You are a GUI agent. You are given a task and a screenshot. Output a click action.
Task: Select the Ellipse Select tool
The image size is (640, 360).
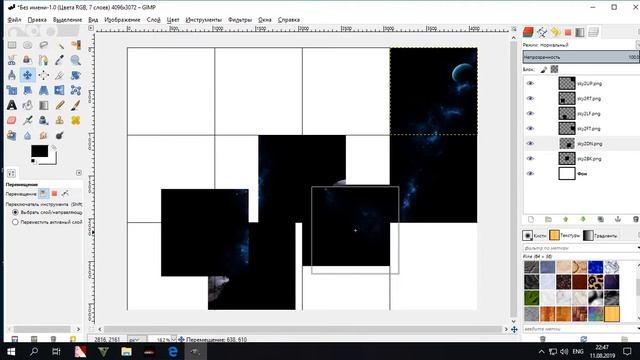coord(27,45)
